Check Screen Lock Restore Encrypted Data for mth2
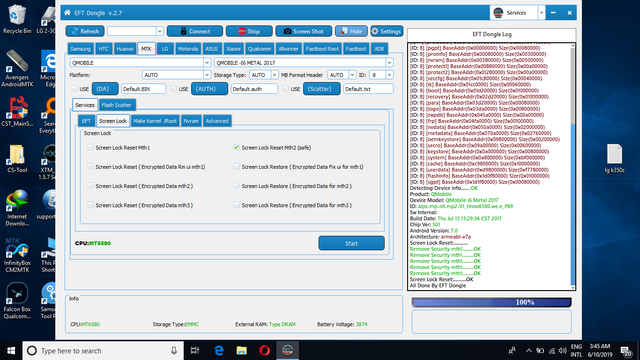 tap(236, 186)
